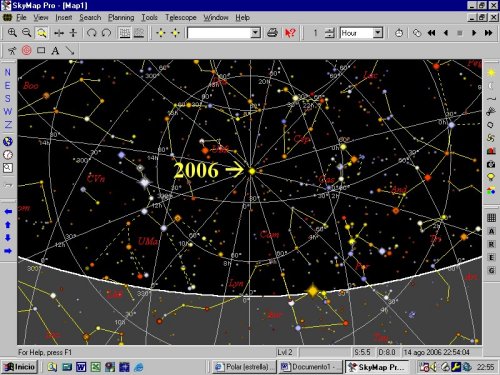The image size is (500, 375).
Task: Select the zoom in magnifier tool
Action: 12,33
